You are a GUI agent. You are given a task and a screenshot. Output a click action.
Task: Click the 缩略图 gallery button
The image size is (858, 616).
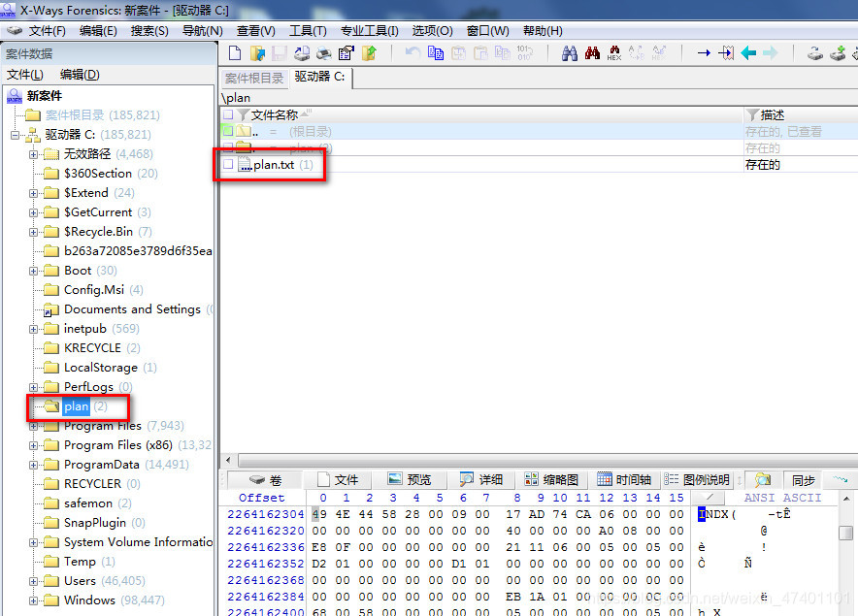click(551, 480)
